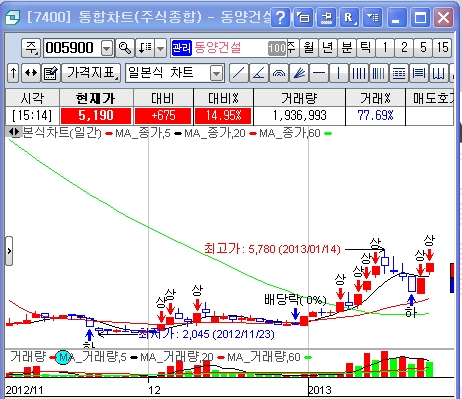The width and height of the screenshot is (462, 399).
Task: Click the help question mark icon
Action: [280, 17]
